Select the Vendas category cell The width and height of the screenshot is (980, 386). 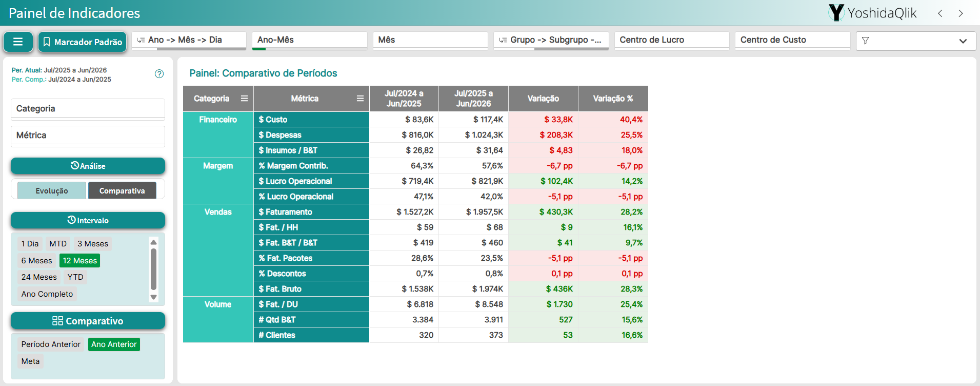click(x=218, y=250)
